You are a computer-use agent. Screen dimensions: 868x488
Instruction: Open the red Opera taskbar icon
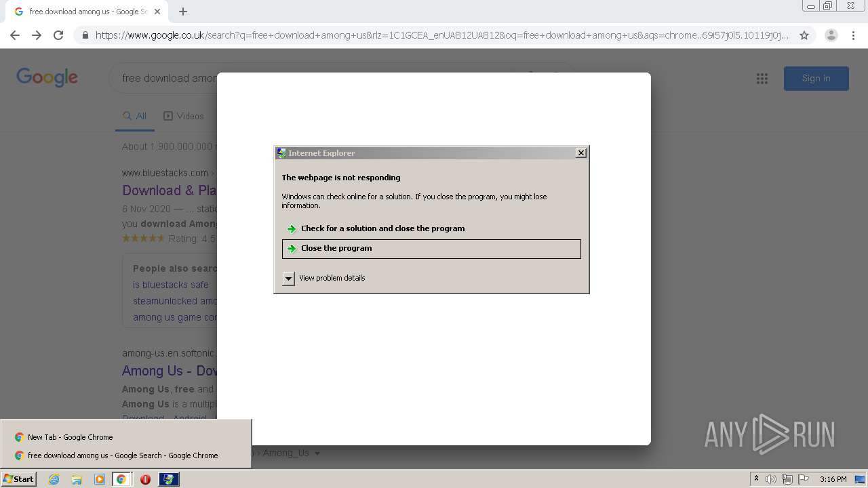(x=145, y=479)
